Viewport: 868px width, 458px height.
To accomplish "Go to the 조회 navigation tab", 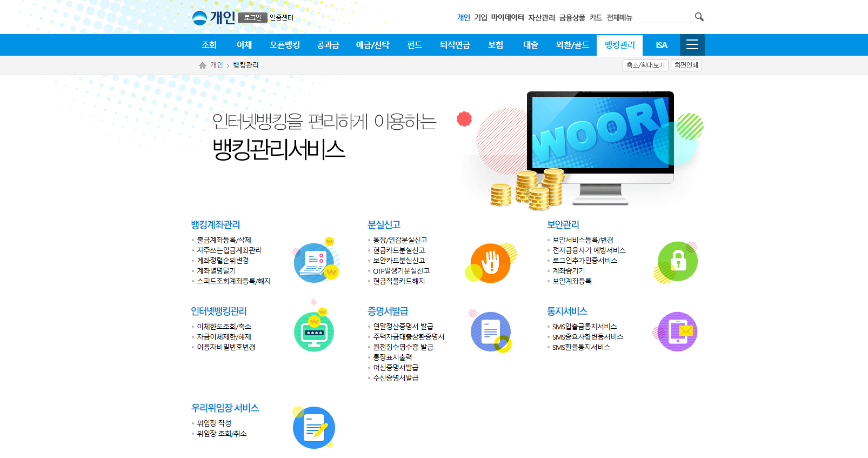I will [209, 45].
